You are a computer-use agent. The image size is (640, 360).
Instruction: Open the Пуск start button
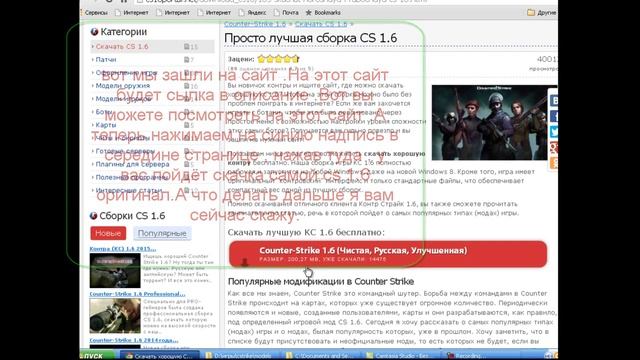pos(97,356)
